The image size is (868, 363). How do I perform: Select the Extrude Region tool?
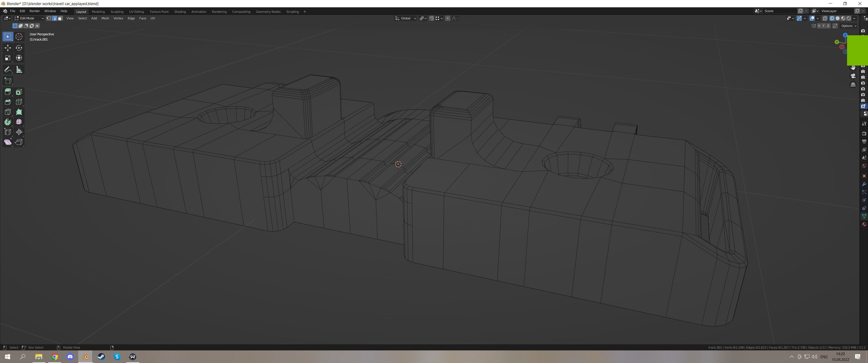pos(8,92)
